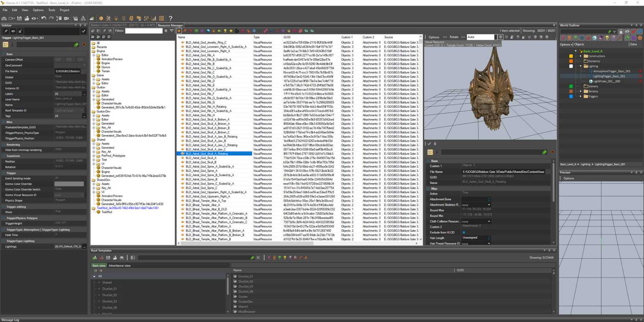This screenshot has height=322, width=644.
Task: Open Help via the question mark icon
Action: point(170,18)
